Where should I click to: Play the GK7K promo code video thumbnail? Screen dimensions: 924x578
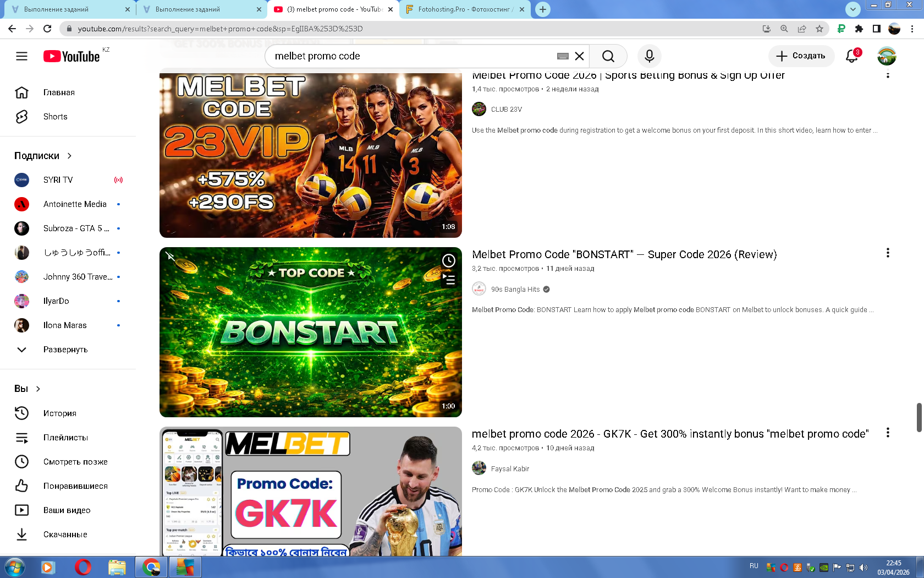311,491
